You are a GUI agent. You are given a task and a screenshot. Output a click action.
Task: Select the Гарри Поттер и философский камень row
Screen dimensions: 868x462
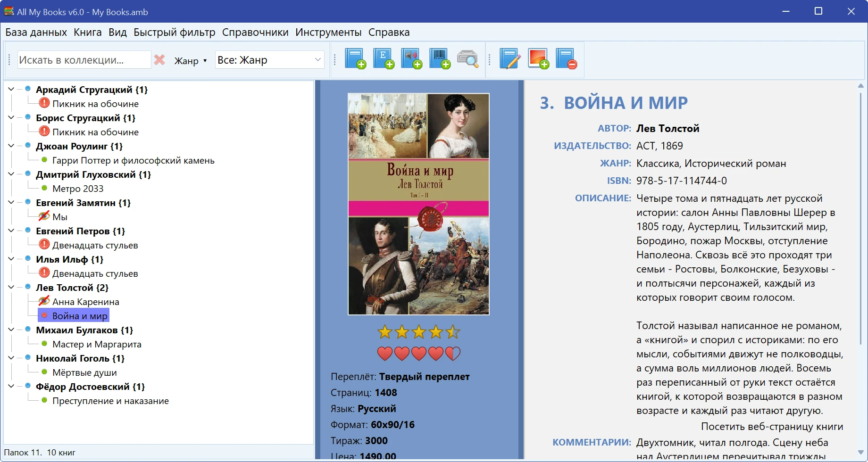coord(133,160)
